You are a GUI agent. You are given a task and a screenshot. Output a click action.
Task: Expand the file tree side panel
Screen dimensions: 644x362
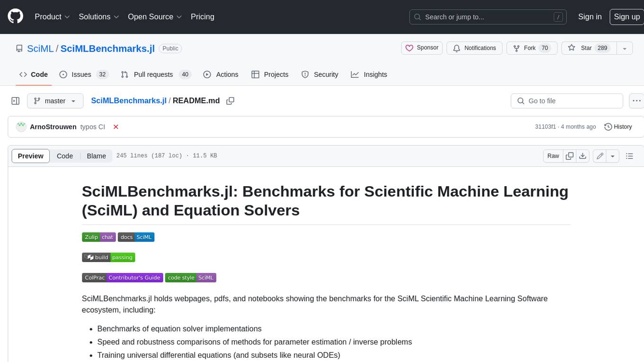point(16,101)
